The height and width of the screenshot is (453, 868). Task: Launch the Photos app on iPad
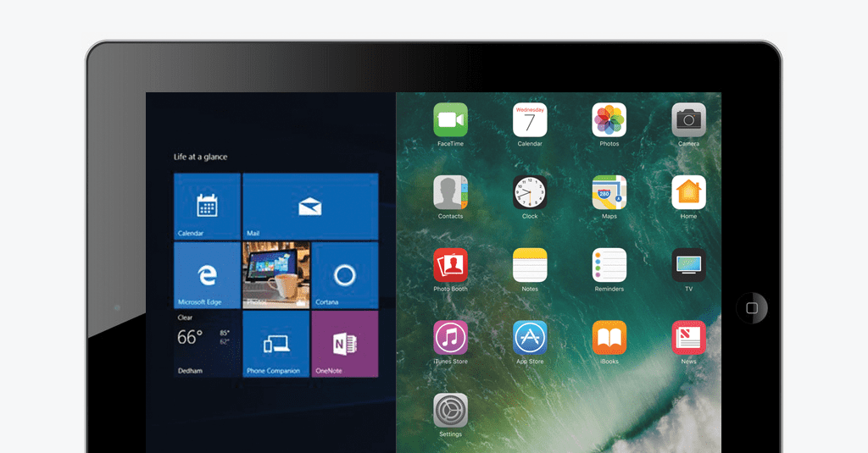coord(609,119)
